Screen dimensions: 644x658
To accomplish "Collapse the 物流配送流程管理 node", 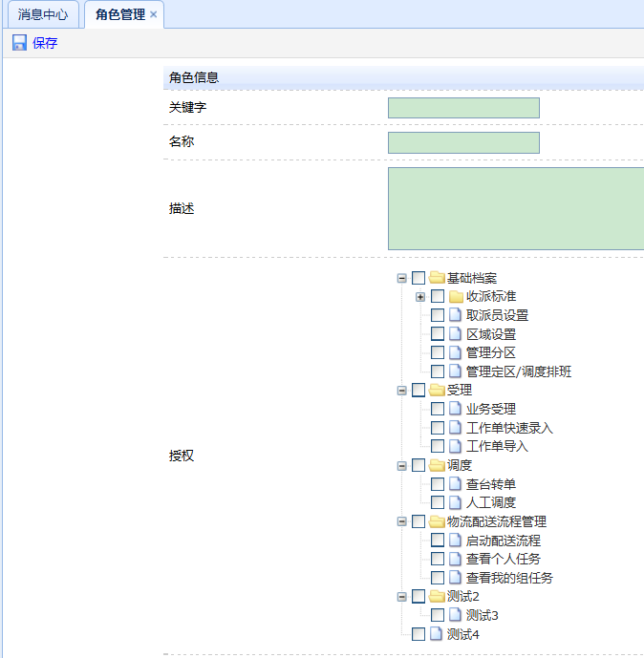I will pyautogui.click(x=401, y=521).
